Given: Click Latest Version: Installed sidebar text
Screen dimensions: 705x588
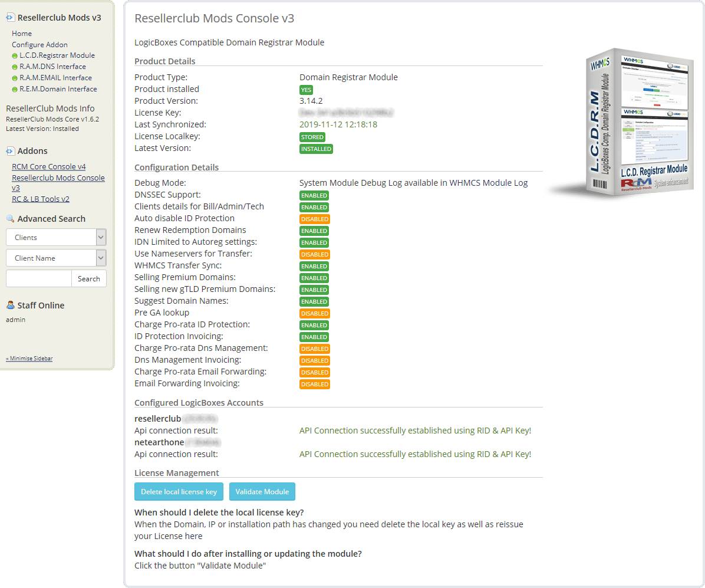Looking at the screenshot, I should point(42,129).
